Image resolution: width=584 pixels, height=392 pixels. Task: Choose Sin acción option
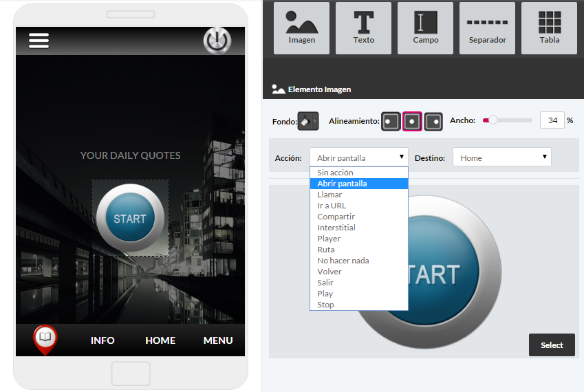pos(359,173)
